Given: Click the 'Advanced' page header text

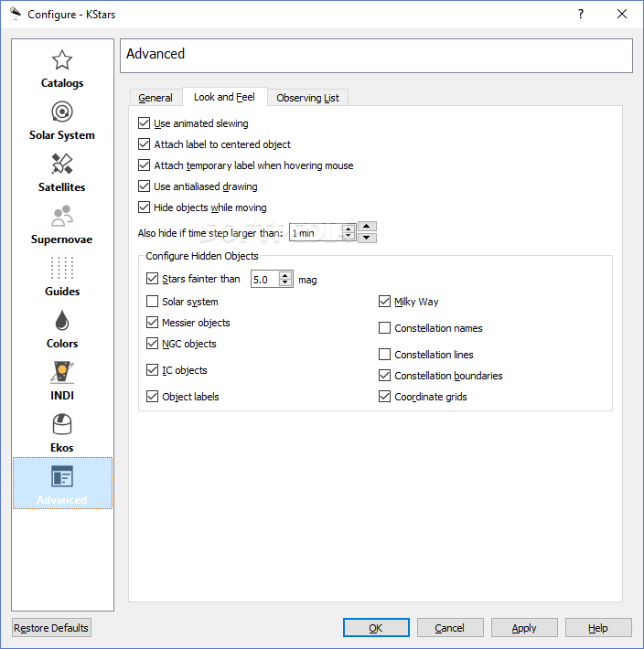Looking at the screenshot, I should click(x=156, y=54).
